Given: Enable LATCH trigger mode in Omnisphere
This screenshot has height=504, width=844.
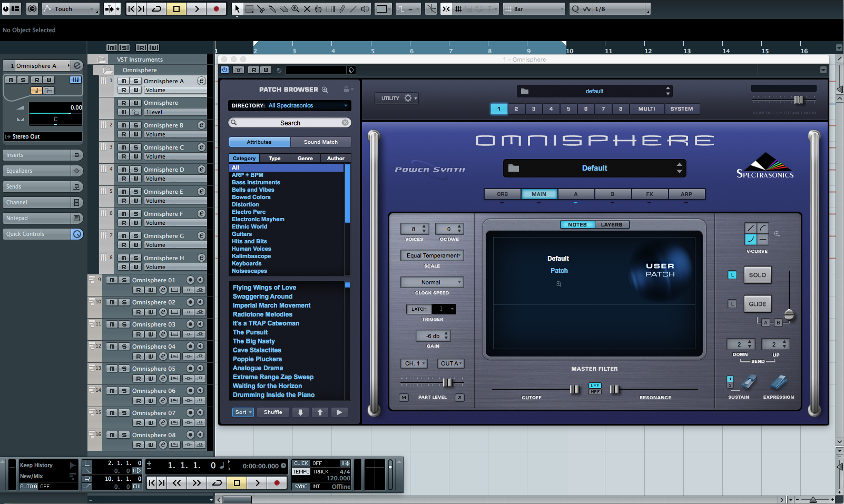Looking at the screenshot, I should tap(419, 309).
